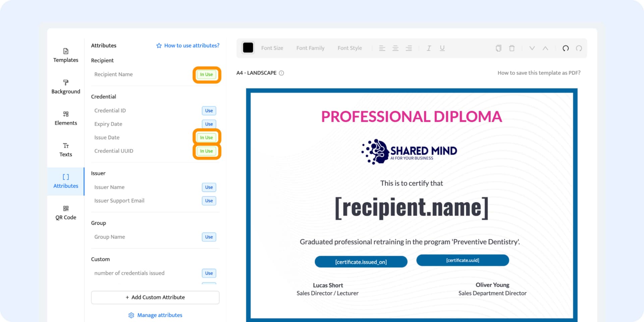Click Add Custom Attribute button
644x322 pixels.
[155, 297]
